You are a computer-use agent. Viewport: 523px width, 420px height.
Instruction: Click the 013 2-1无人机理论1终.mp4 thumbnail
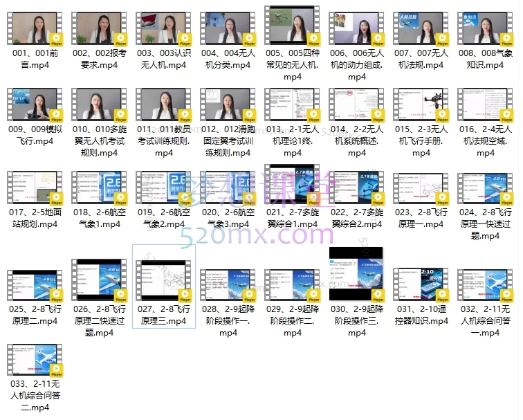point(292,105)
